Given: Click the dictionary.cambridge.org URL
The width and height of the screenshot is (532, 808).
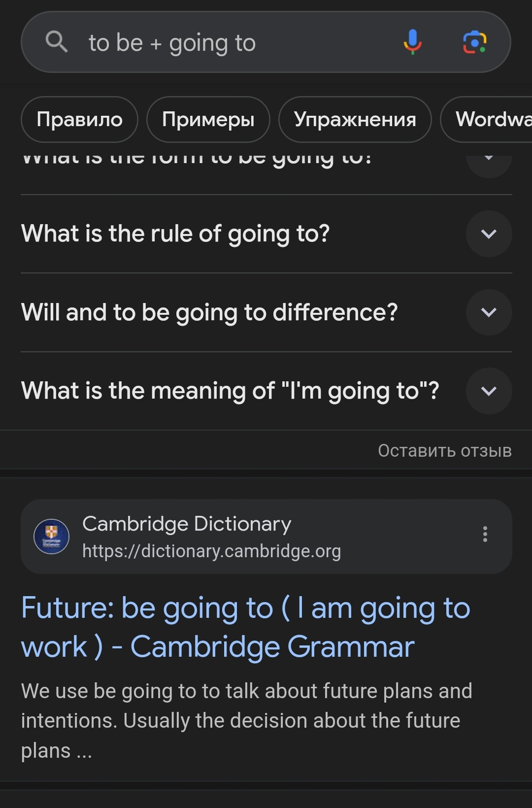Looking at the screenshot, I should [211, 551].
